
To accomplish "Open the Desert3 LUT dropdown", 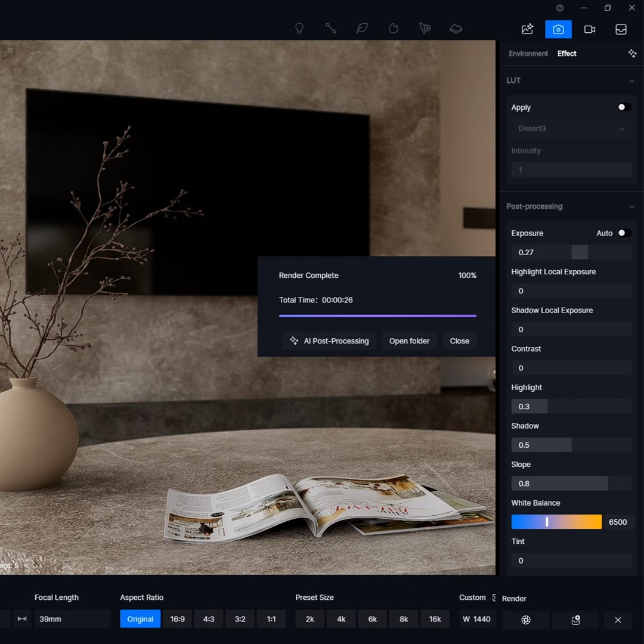I will pyautogui.click(x=571, y=129).
